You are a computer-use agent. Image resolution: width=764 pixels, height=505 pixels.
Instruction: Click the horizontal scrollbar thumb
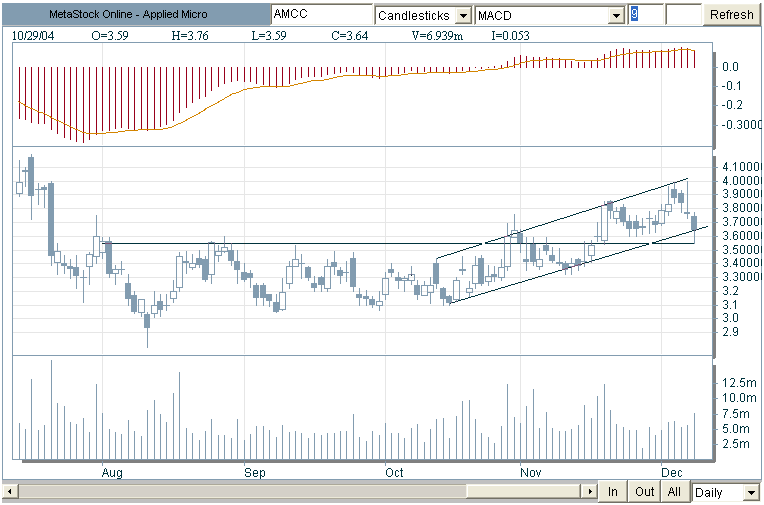pos(524,491)
